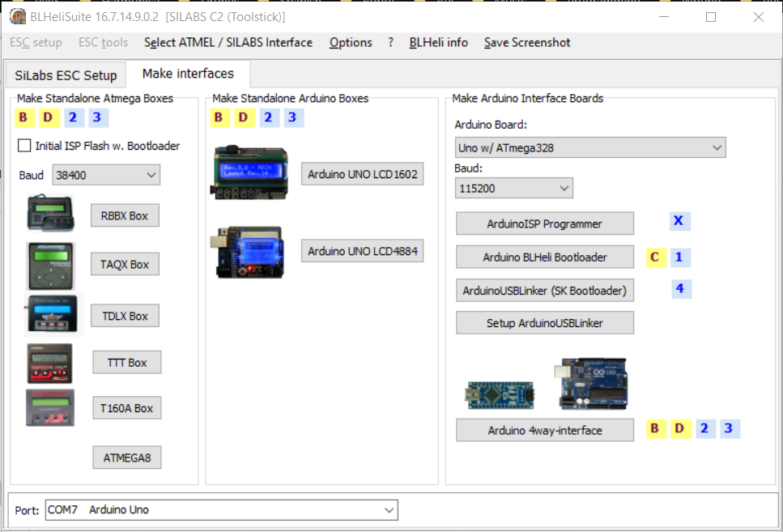Click ArduinoUSBLinker (SK Bootloader) button
Screen dimensions: 783x532
[x=545, y=291]
